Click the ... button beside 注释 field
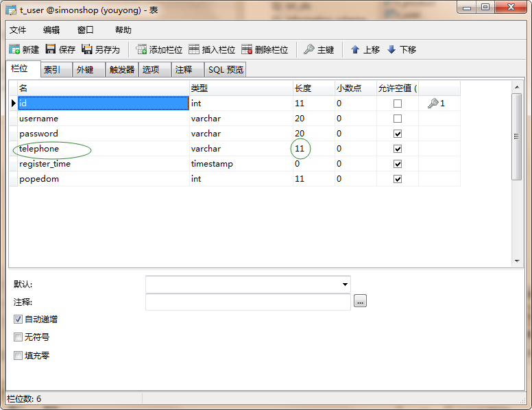532x410 pixels. click(x=360, y=301)
